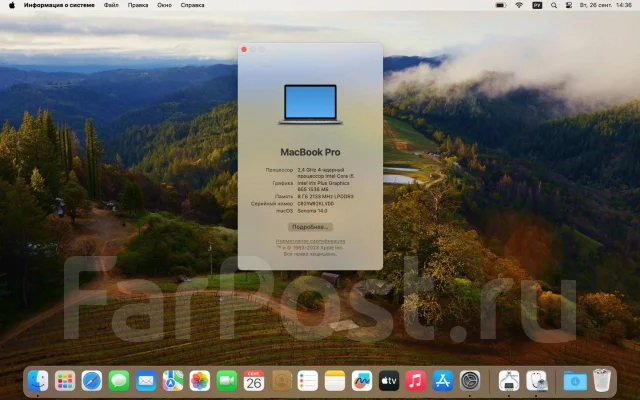Open Spotlight search magnifier
Image resolution: width=640 pixels, height=400 pixels.
click(553, 5)
